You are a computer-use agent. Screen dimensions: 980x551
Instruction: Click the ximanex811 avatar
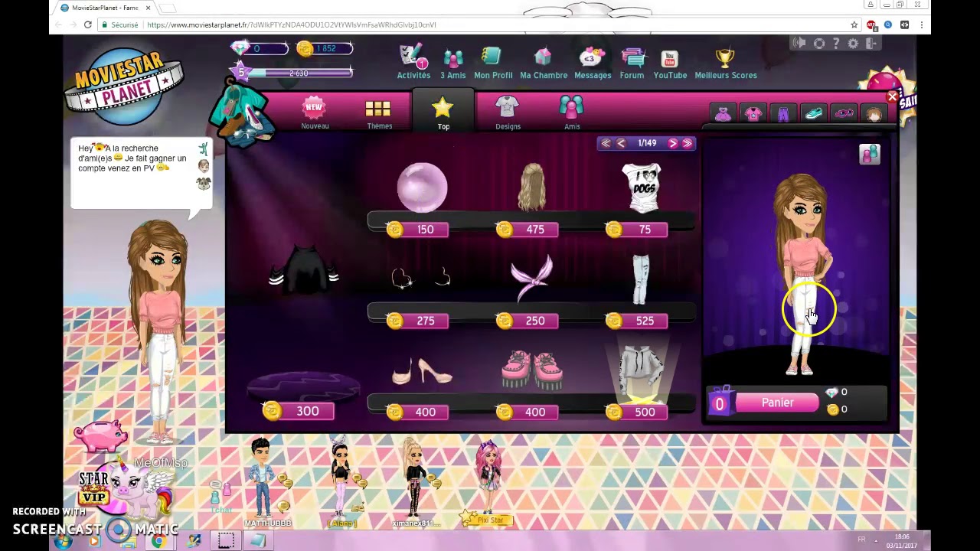point(415,478)
